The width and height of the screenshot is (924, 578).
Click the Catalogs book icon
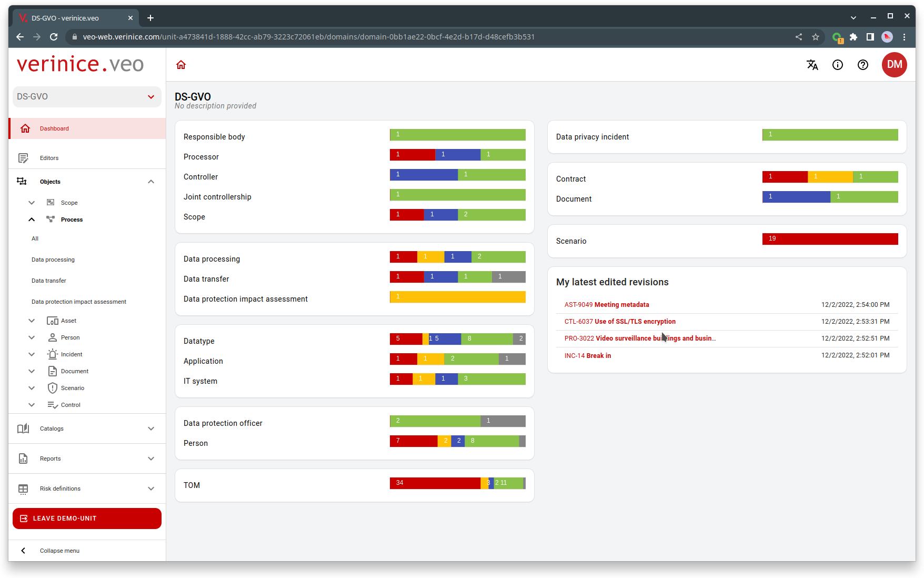(x=23, y=428)
